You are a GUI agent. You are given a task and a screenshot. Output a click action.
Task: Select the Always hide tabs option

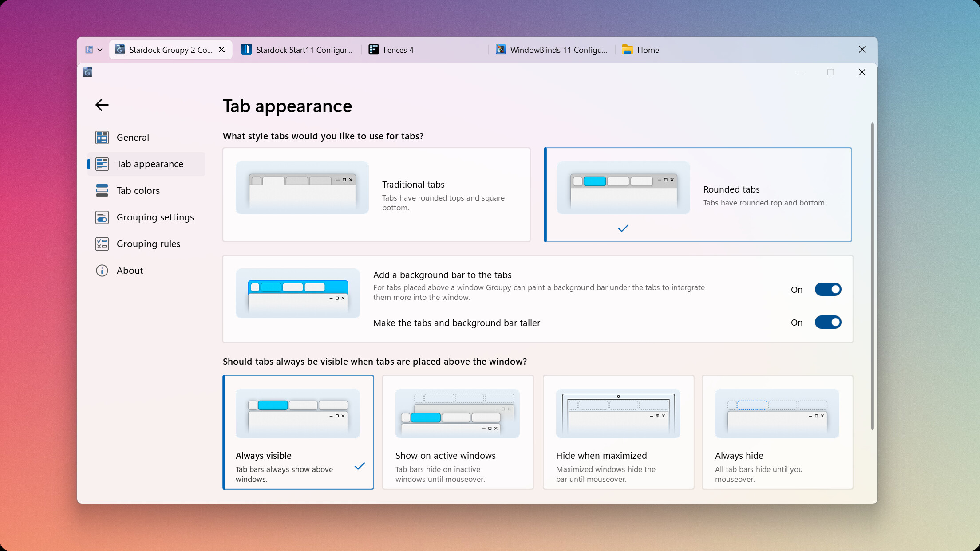[777, 433]
